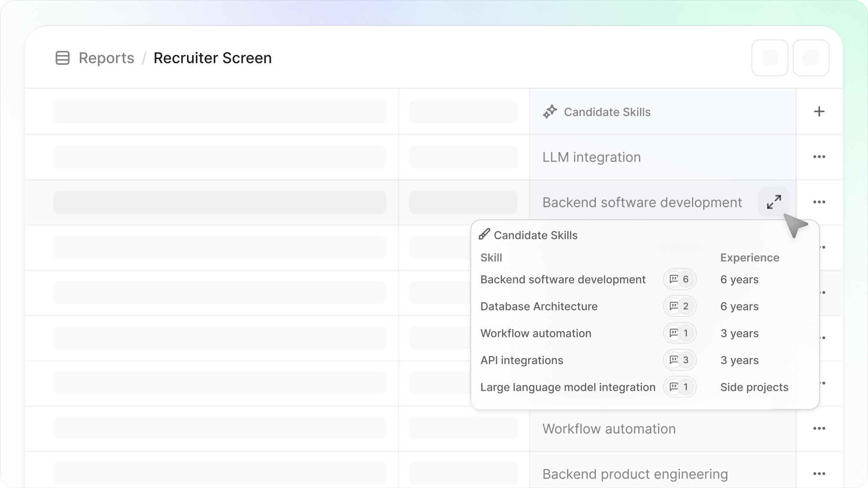Click the citation badge for Workflow automation in popup
Image resolution: width=868 pixels, height=488 pixels.
pos(680,333)
